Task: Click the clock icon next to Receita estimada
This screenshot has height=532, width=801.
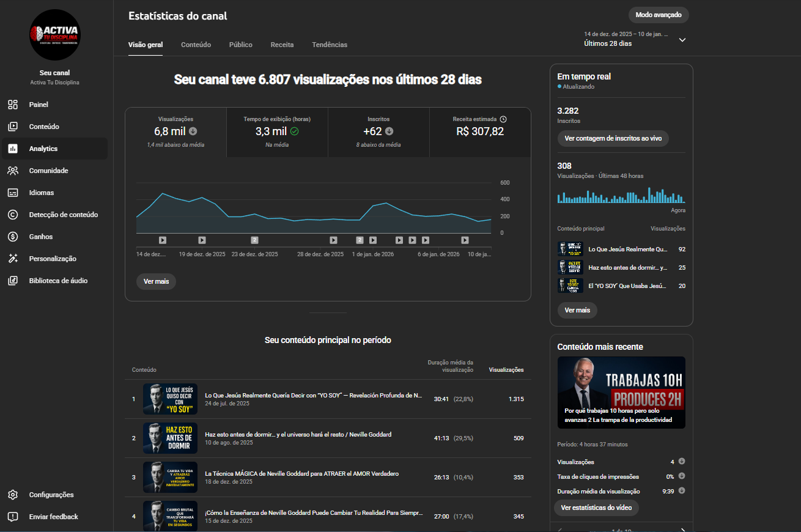Action: (503, 119)
